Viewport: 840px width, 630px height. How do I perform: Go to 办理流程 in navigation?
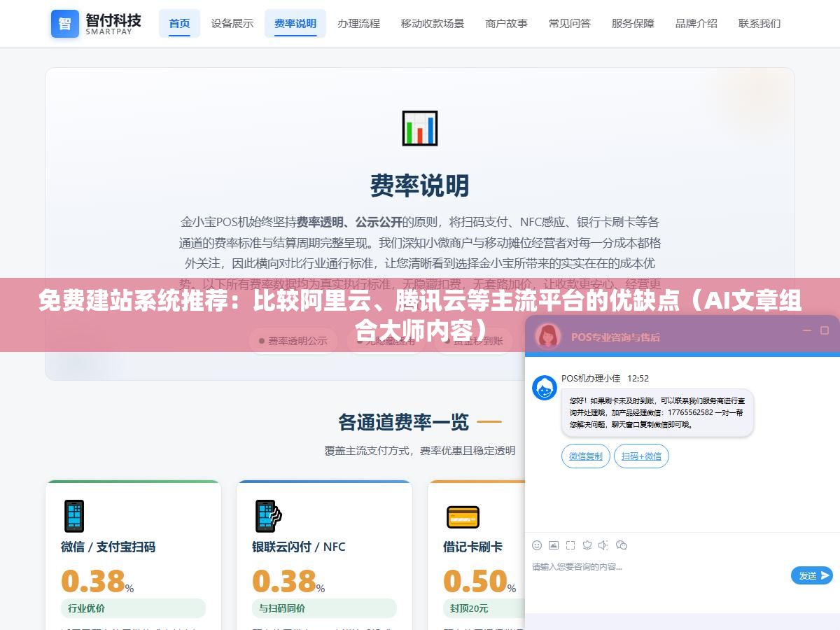(x=358, y=23)
